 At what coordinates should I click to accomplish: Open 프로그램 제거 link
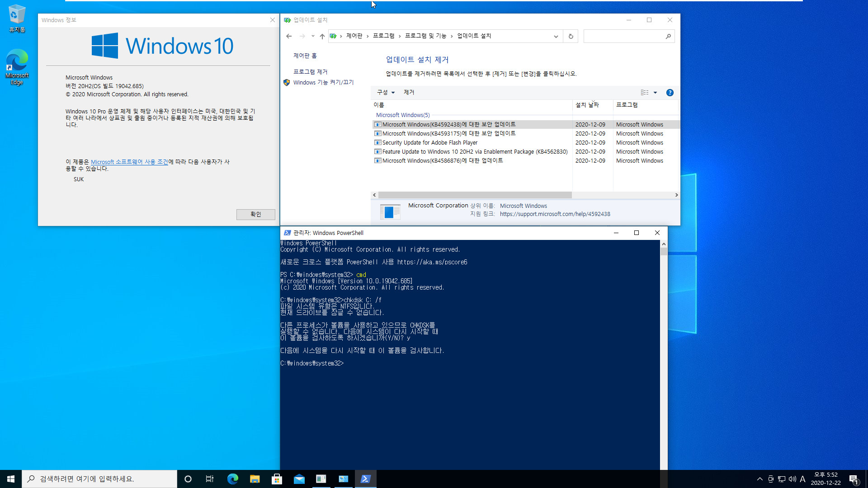coord(310,72)
